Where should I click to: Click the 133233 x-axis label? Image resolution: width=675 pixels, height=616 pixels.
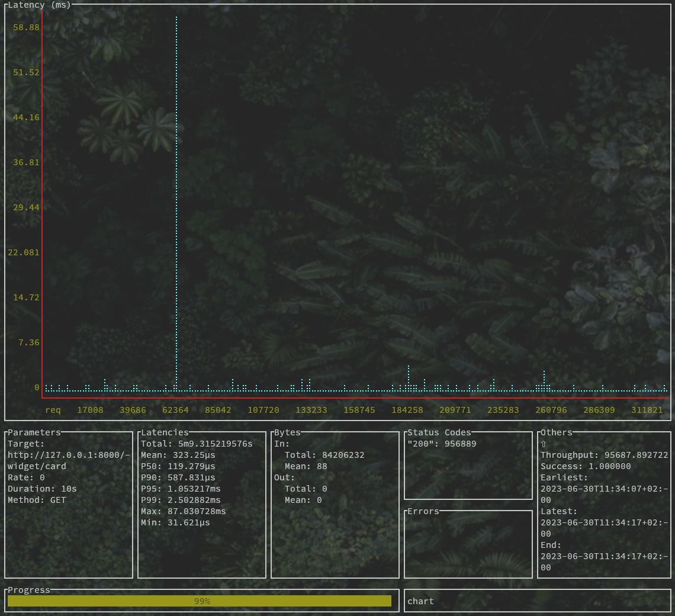point(311,410)
